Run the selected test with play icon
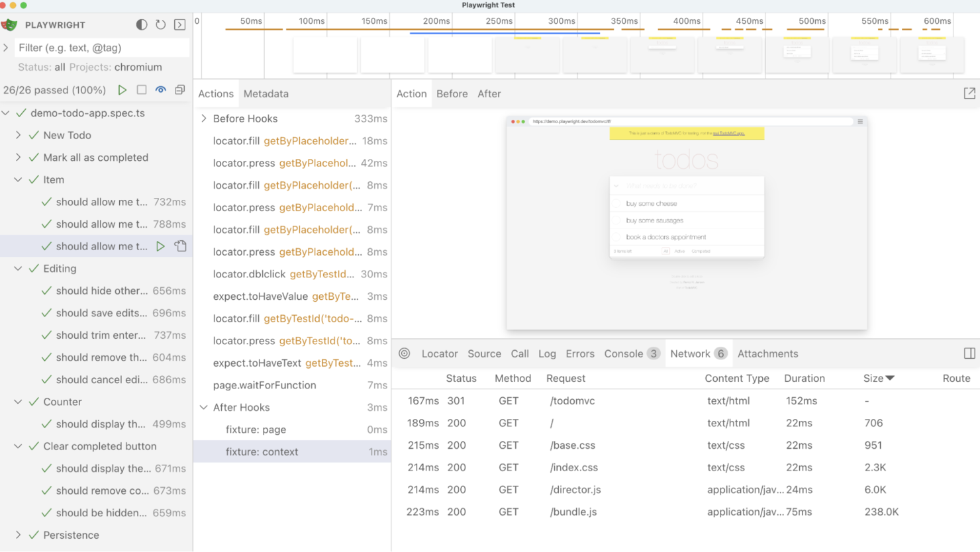Screen dimensions: 980x552 160,246
